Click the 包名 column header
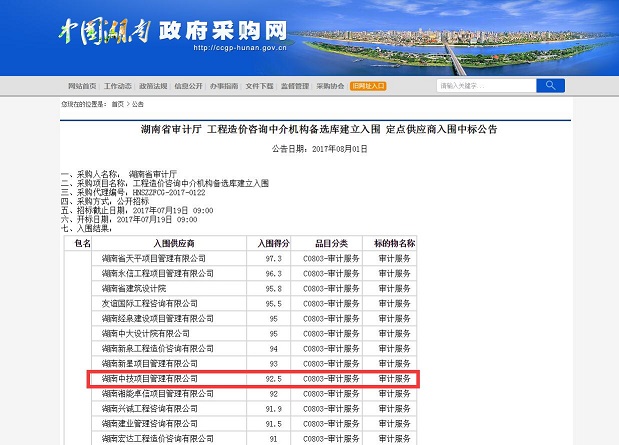 tap(82, 243)
